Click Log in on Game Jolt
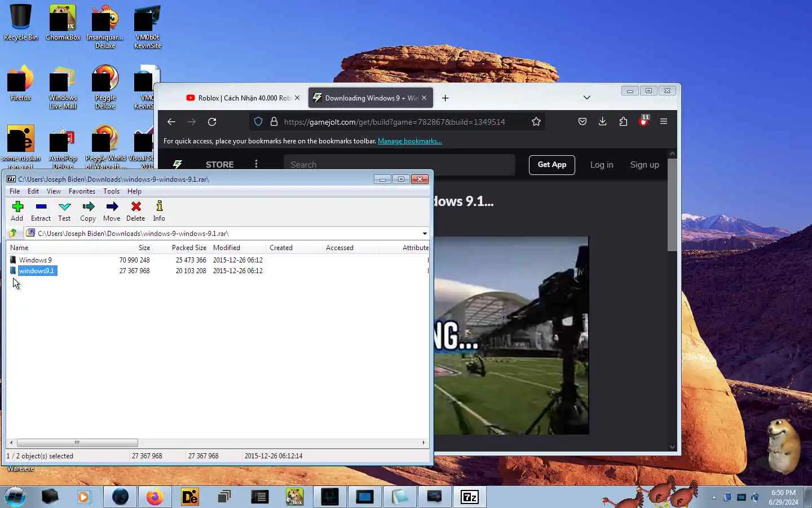 coord(602,165)
